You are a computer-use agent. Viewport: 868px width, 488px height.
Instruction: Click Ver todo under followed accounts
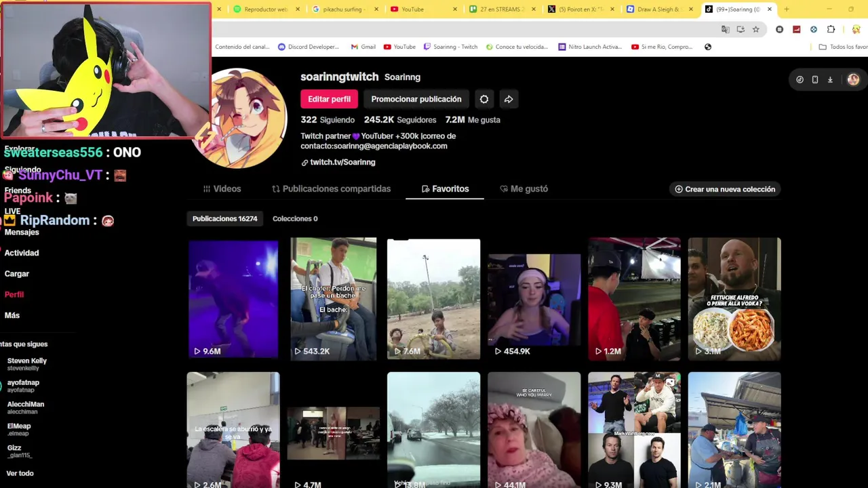click(x=20, y=473)
